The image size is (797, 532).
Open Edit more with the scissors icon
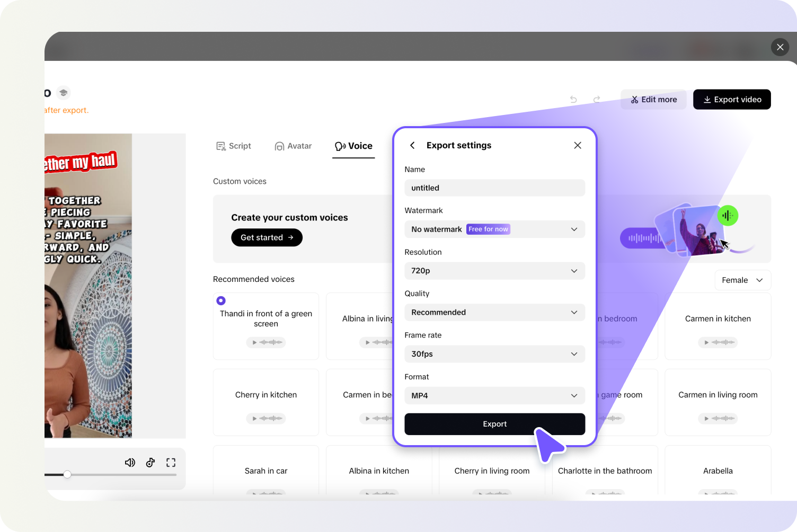point(653,99)
